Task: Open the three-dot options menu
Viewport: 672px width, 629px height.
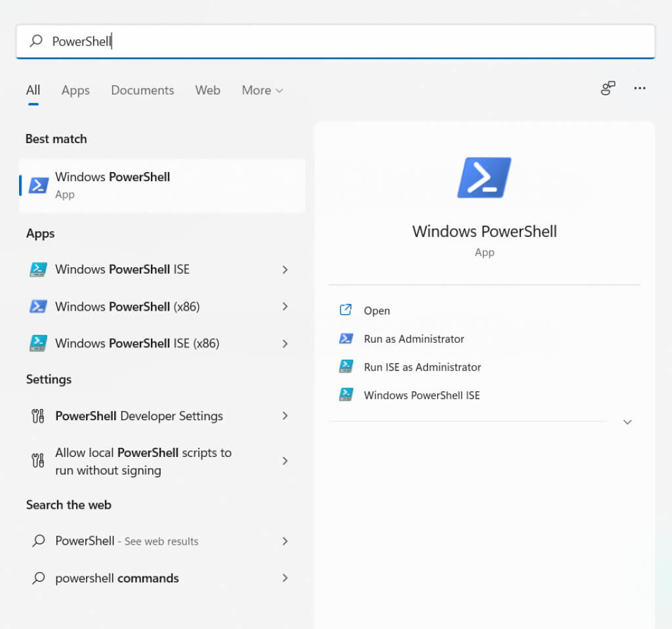Action: pos(639,88)
